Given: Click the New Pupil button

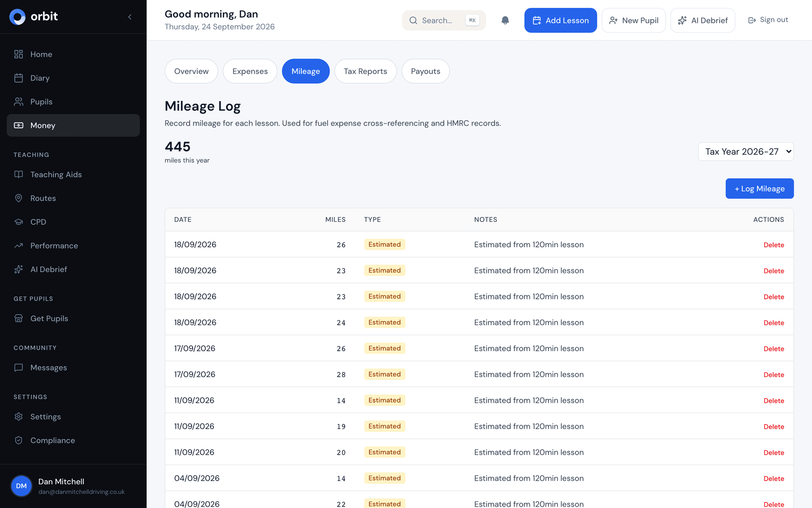Looking at the screenshot, I should (634, 20).
